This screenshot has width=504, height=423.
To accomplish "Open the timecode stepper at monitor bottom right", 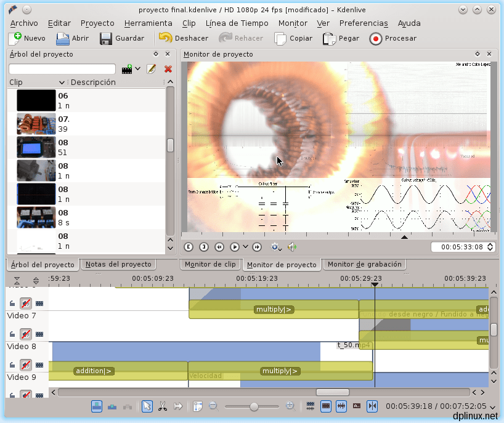I will pos(489,247).
